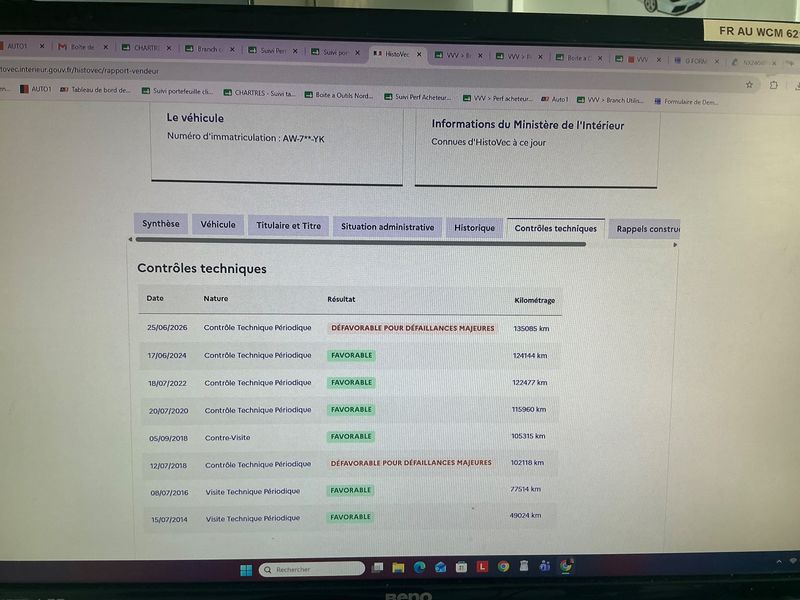Click the Défavorable badge in the 25/06/2026 row
Image resolution: width=800 pixels, height=600 pixels.
coord(413,328)
